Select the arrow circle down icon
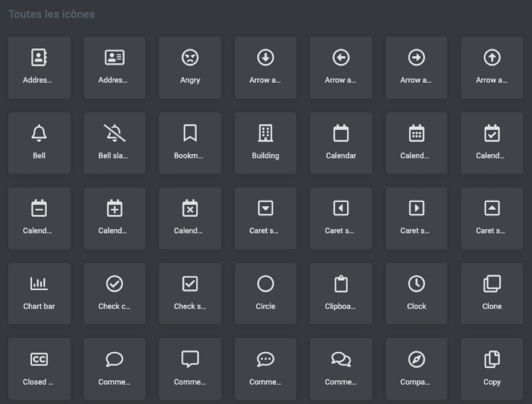Image resolution: width=532 pixels, height=404 pixels. [265, 67]
